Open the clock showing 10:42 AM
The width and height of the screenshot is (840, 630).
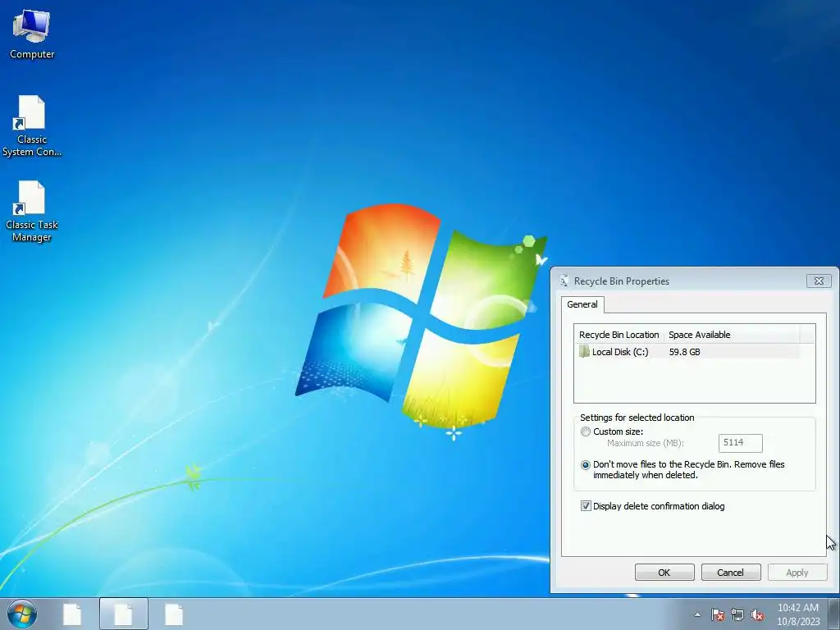[x=798, y=614]
